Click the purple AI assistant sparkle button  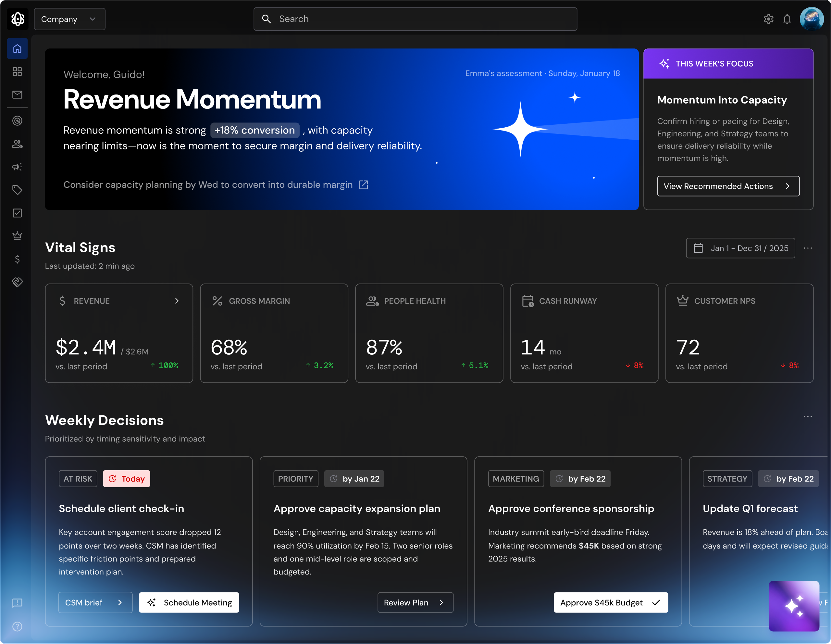pos(794,606)
